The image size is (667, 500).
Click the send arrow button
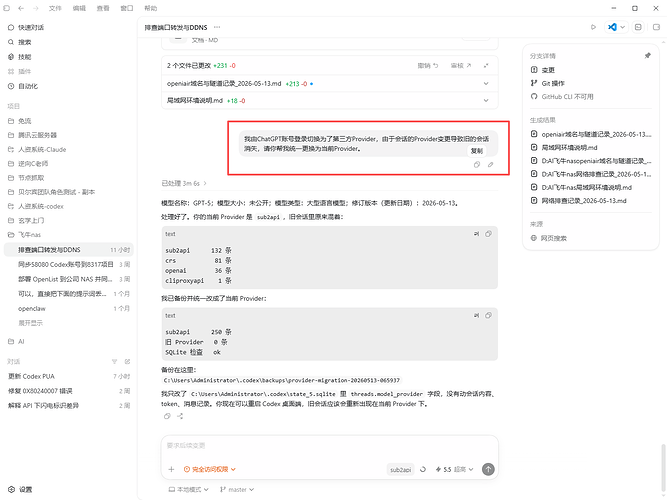488,469
